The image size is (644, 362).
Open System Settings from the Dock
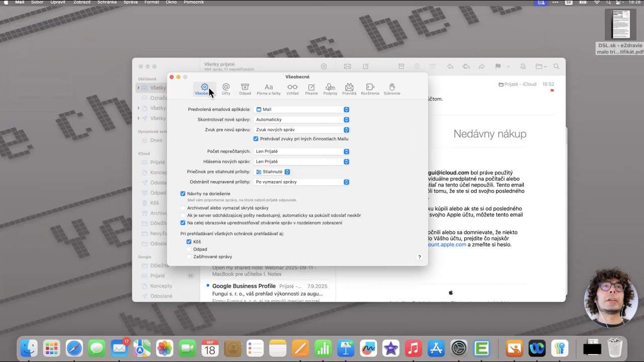coord(459,348)
